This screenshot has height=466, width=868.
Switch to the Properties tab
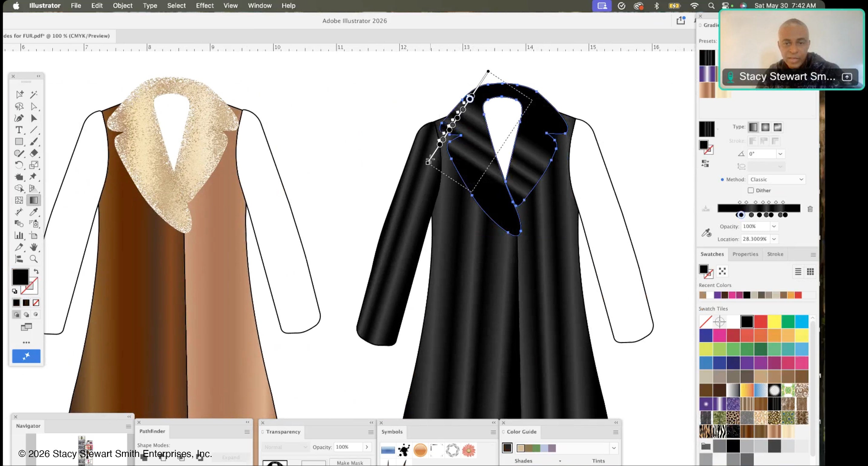745,254
